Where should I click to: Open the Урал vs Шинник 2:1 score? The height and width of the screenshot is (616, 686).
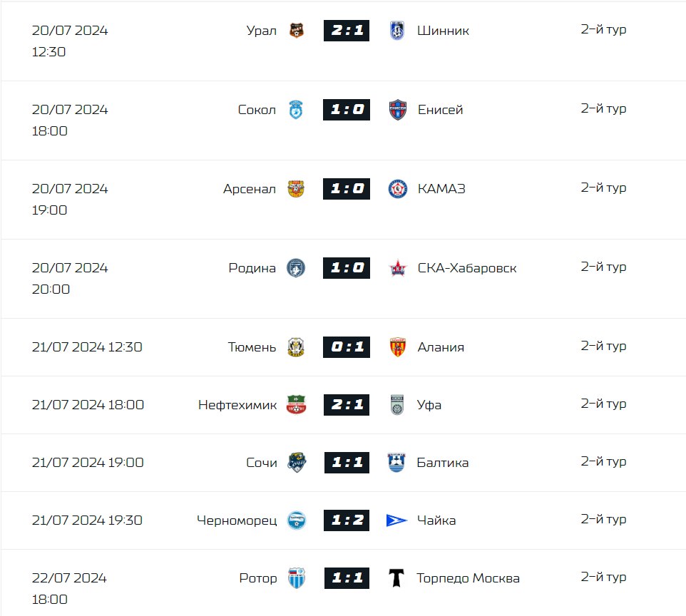tap(347, 31)
